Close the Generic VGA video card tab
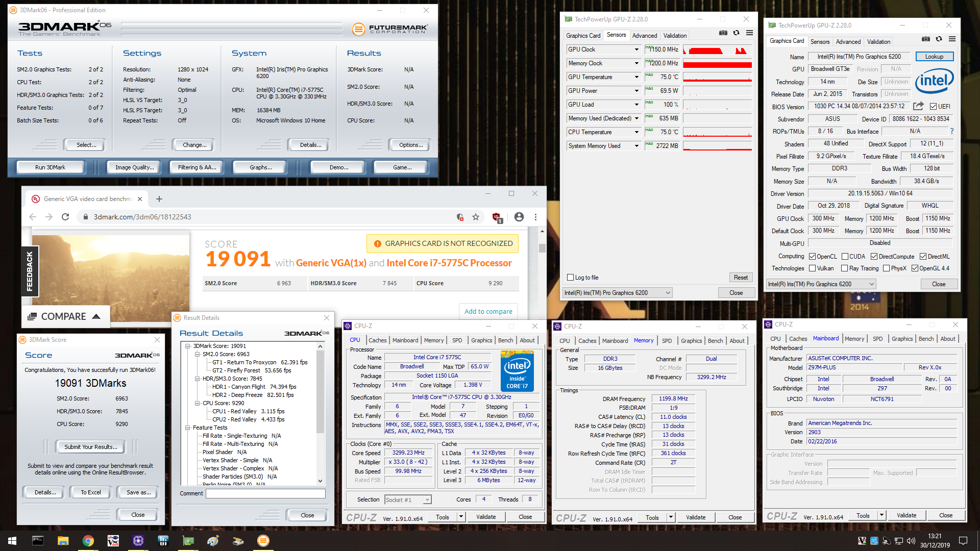Viewport: 980px width, 551px height. tap(140, 199)
